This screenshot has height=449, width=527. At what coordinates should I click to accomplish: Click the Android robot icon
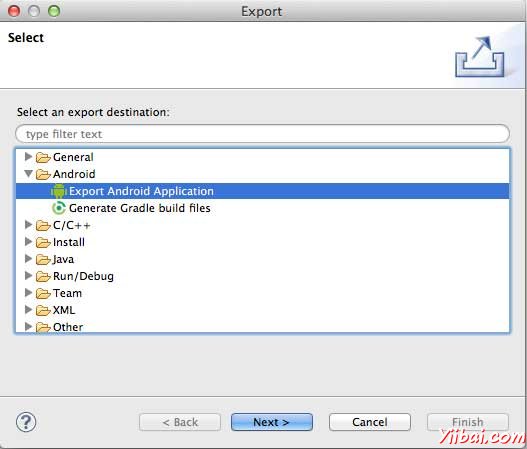click(x=59, y=191)
